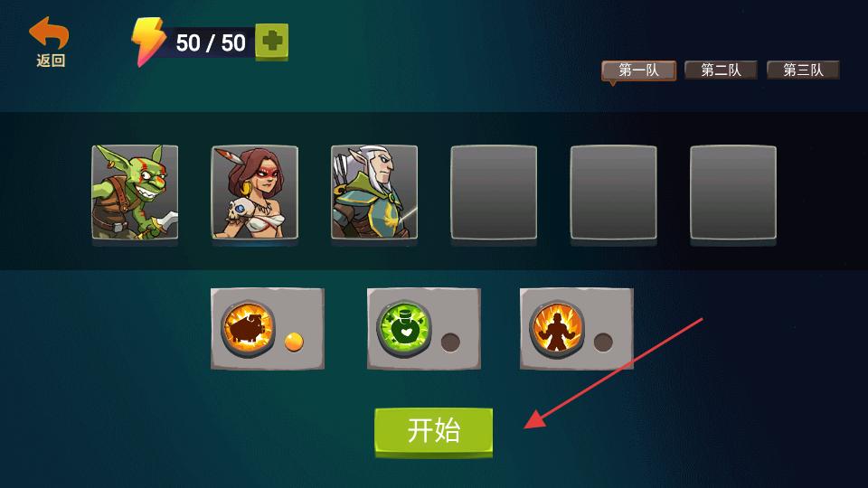The image size is (868, 488).
Task: Click the orange 返回 back arrow
Action: tap(49, 42)
